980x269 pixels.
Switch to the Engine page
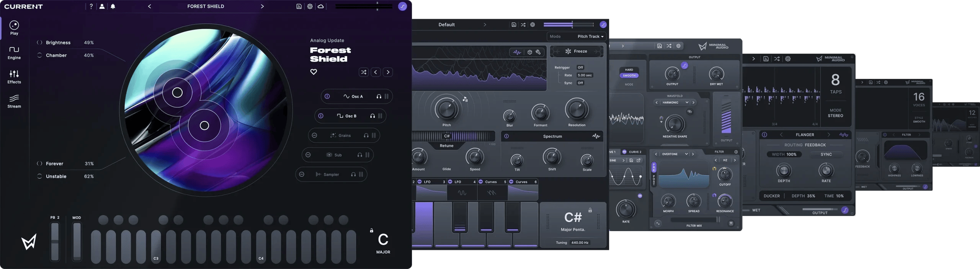click(14, 53)
